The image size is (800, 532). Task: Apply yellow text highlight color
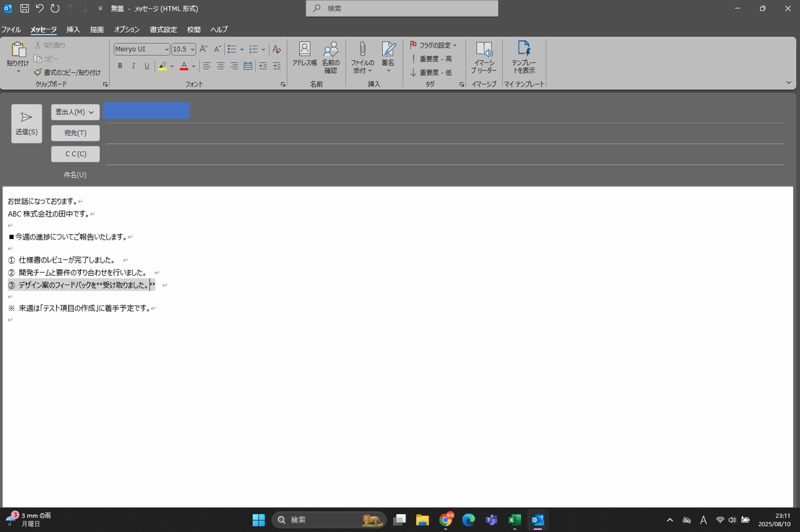[x=162, y=66]
